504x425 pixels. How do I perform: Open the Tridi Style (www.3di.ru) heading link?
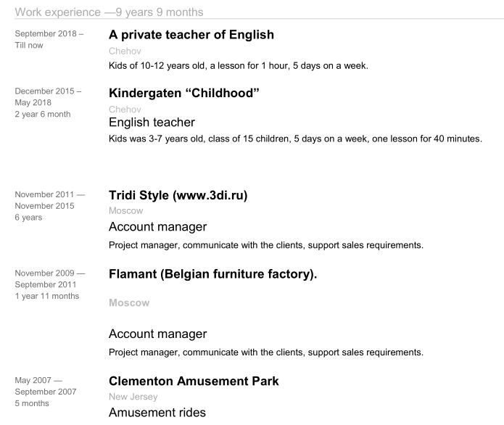178,196
